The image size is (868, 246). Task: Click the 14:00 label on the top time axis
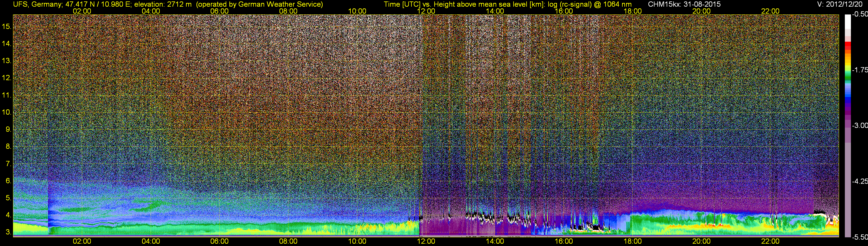(495, 11)
